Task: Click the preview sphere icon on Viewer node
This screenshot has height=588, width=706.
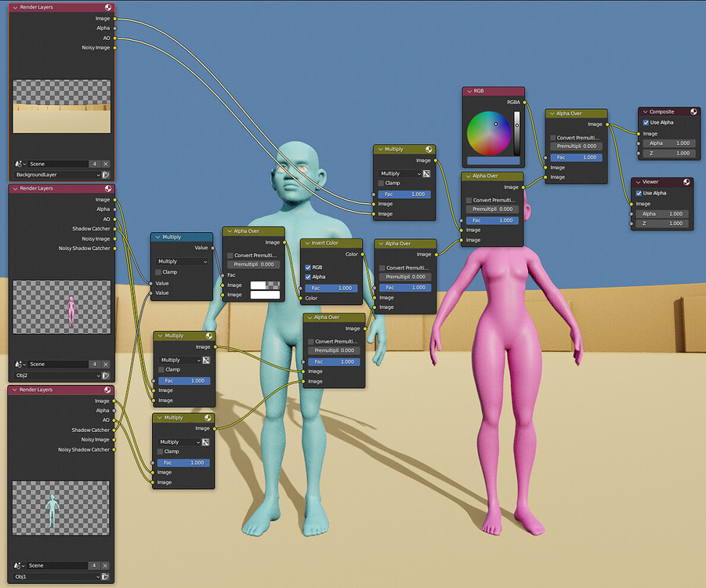Action: click(686, 182)
